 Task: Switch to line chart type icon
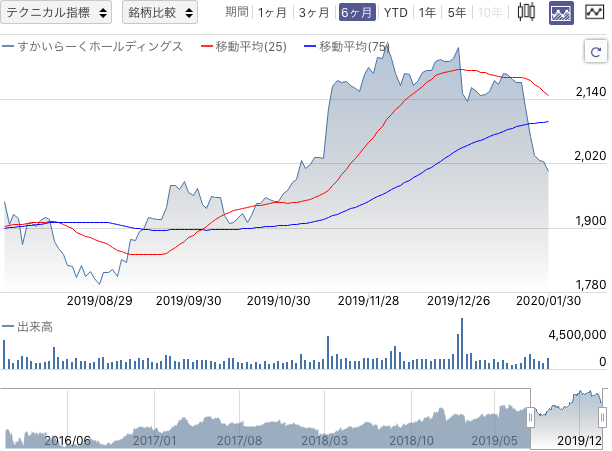pos(594,12)
